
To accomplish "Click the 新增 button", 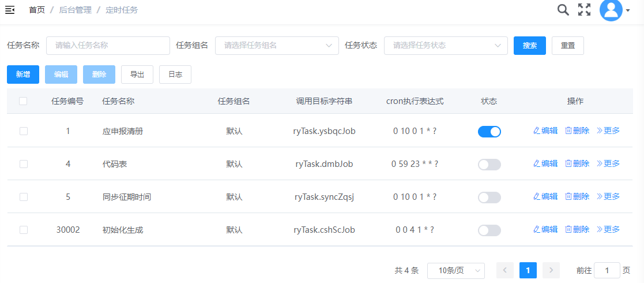I will [23, 75].
